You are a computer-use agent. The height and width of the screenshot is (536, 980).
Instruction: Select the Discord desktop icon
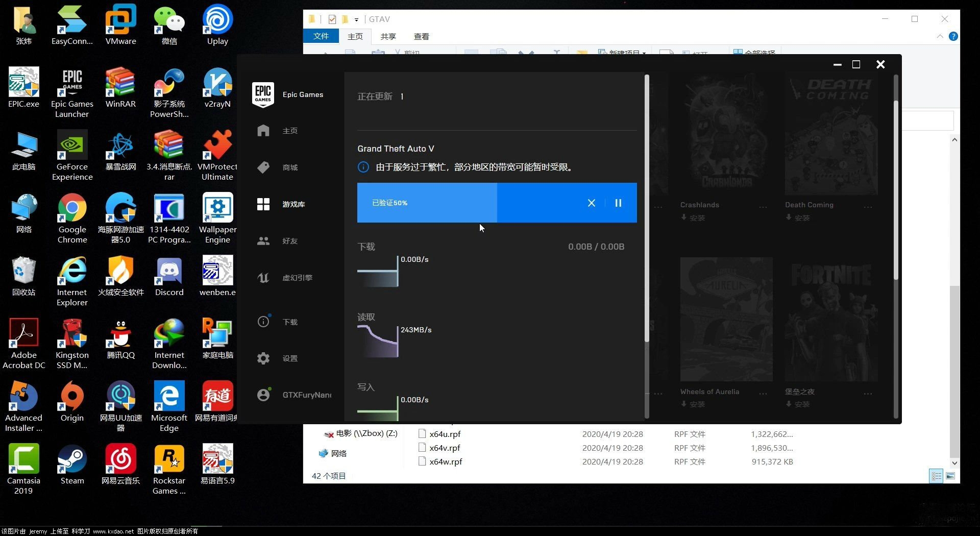(169, 277)
